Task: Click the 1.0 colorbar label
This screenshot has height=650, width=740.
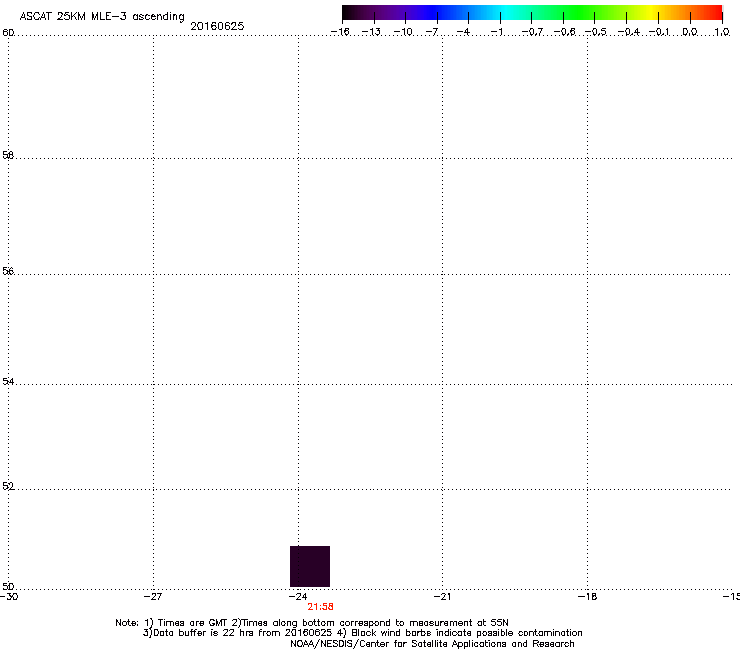Action: [722, 32]
